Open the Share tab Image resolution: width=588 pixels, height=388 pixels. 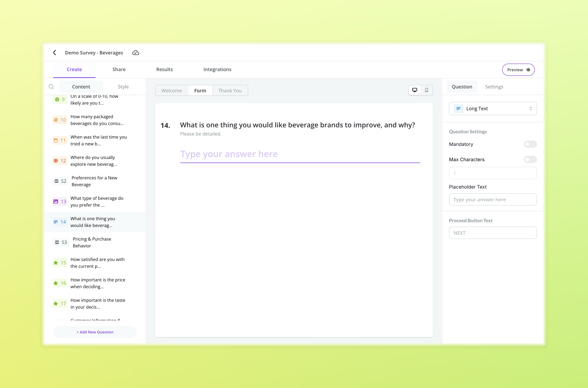coord(119,69)
